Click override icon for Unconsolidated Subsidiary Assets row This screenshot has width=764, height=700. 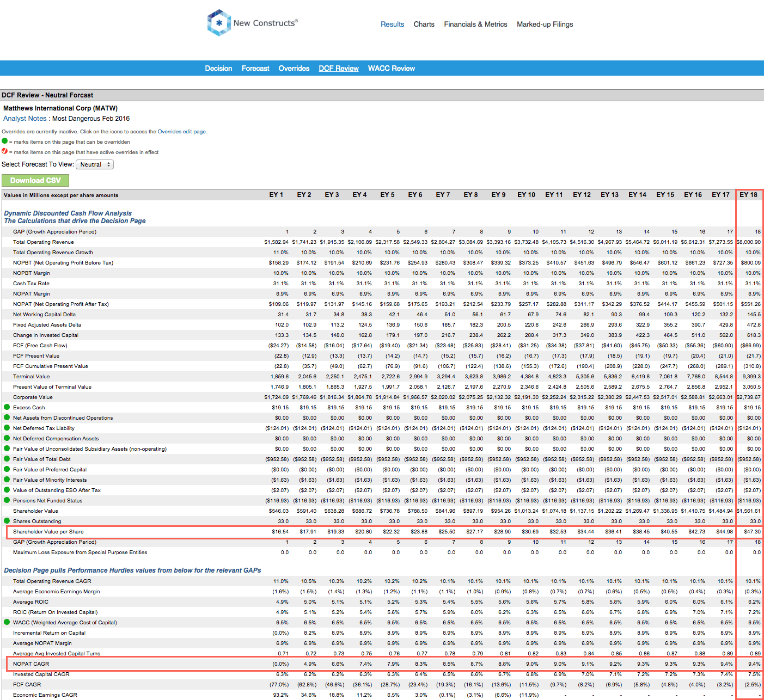click(7, 449)
